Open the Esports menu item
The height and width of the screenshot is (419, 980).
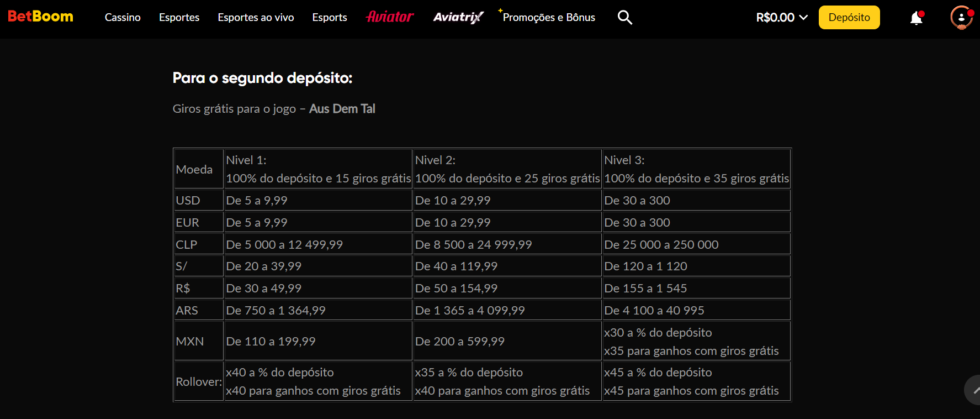(330, 17)
